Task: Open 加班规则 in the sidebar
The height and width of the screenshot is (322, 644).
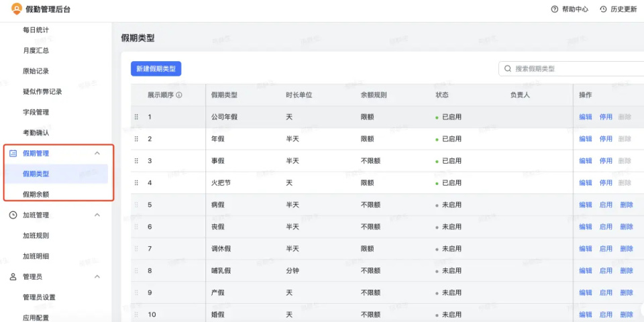Action: 36,235
